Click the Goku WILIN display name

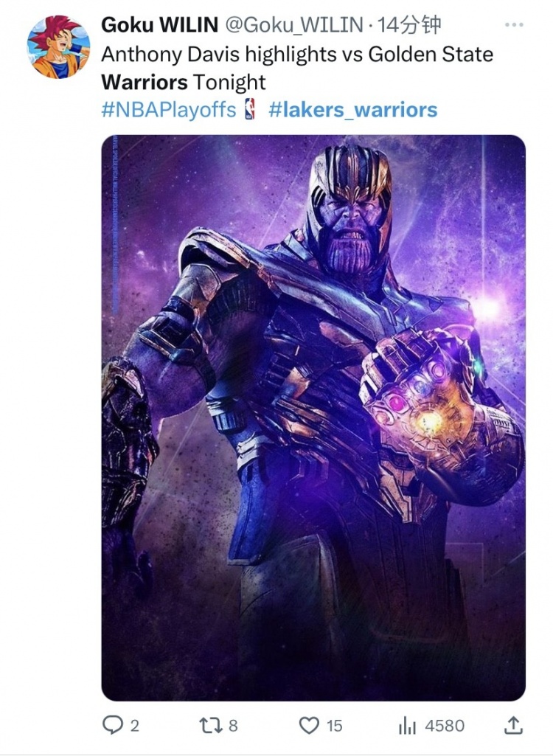pyautogui.click(x=159, y=25)
